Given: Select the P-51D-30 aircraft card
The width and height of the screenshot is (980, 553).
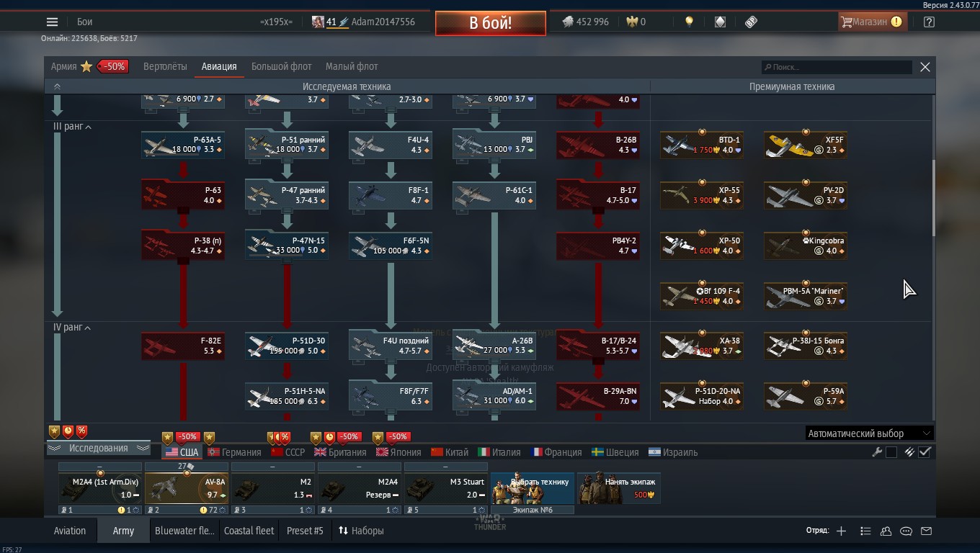Looking at the screenshot, I should pyautogui.click(x=287, y=346).
